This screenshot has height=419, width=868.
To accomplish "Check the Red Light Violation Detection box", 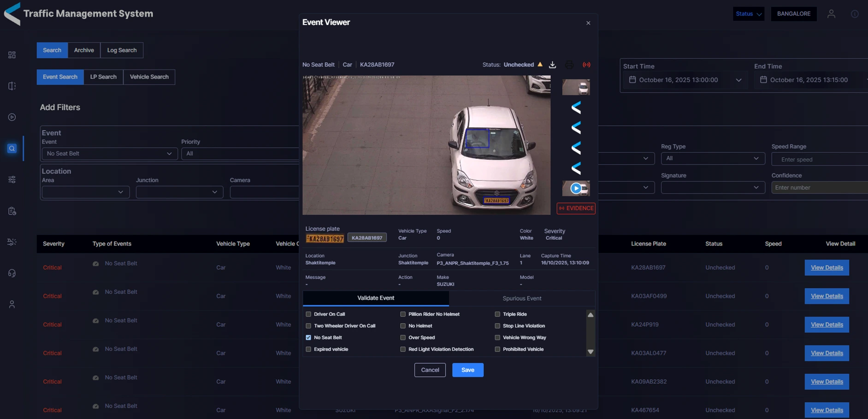I will pyautogui.click(x=403, y=349).
